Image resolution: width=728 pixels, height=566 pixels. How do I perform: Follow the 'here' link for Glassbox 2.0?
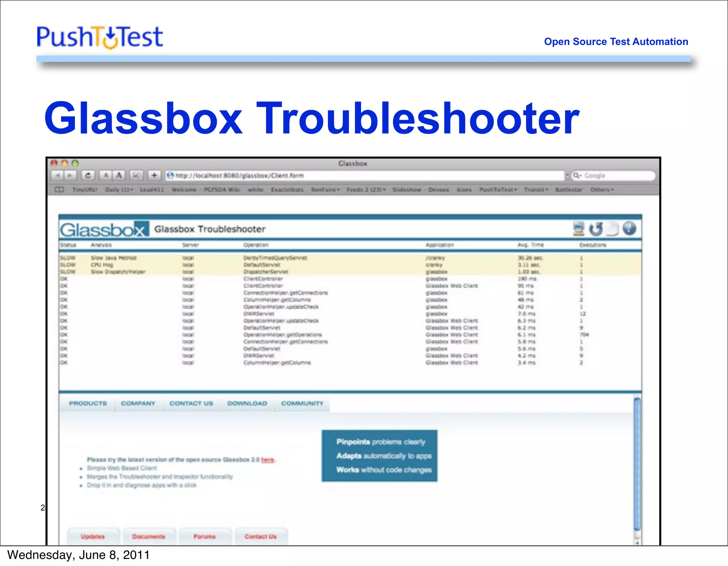click(268, 460)
